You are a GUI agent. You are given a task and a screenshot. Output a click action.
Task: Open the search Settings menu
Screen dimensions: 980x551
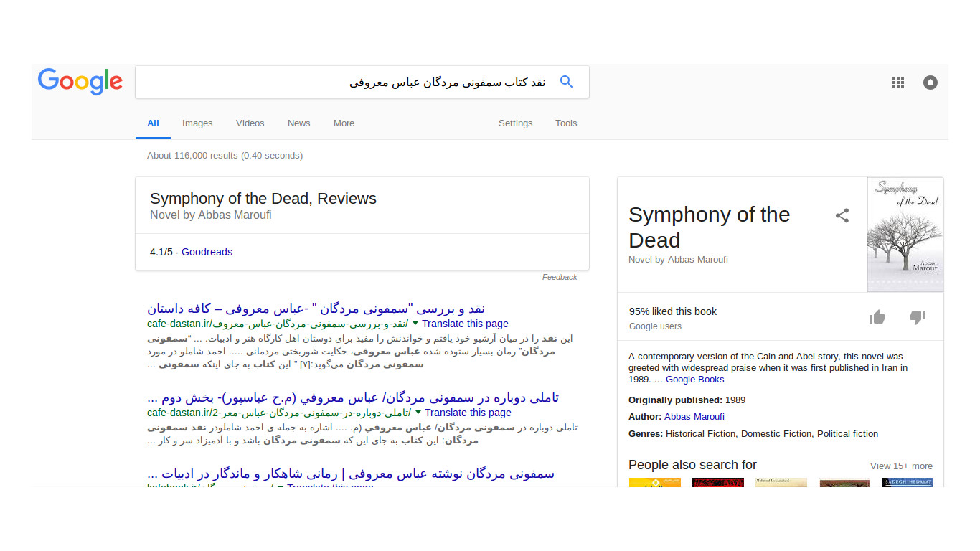515,123
